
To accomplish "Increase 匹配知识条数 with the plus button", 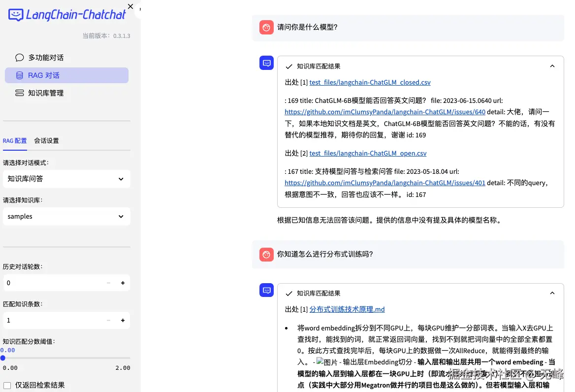I will click(x=123, y=320).
